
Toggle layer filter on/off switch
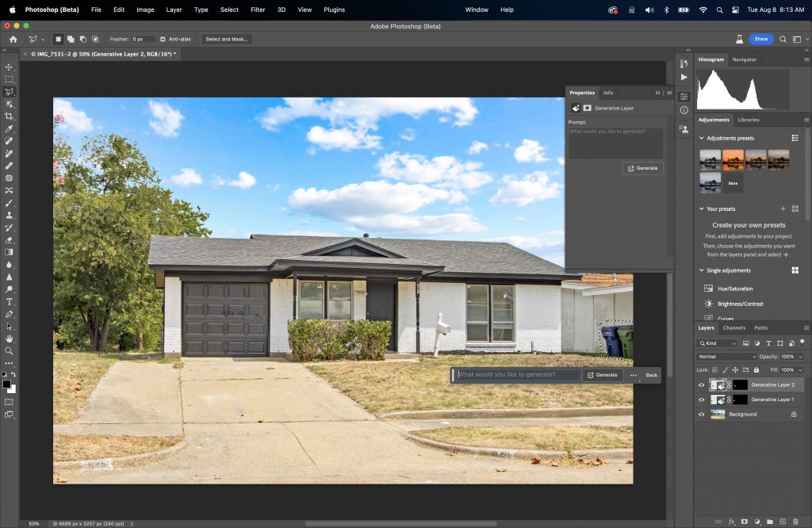tap(802, 342)
